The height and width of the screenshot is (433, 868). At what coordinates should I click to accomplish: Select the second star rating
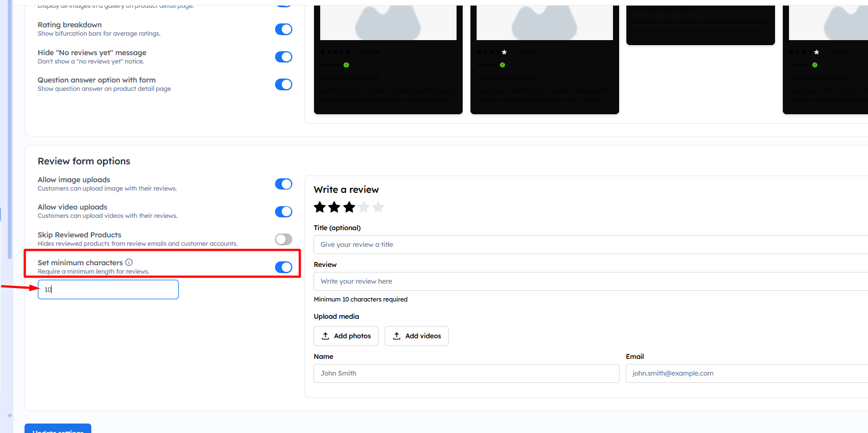[334, 207]
